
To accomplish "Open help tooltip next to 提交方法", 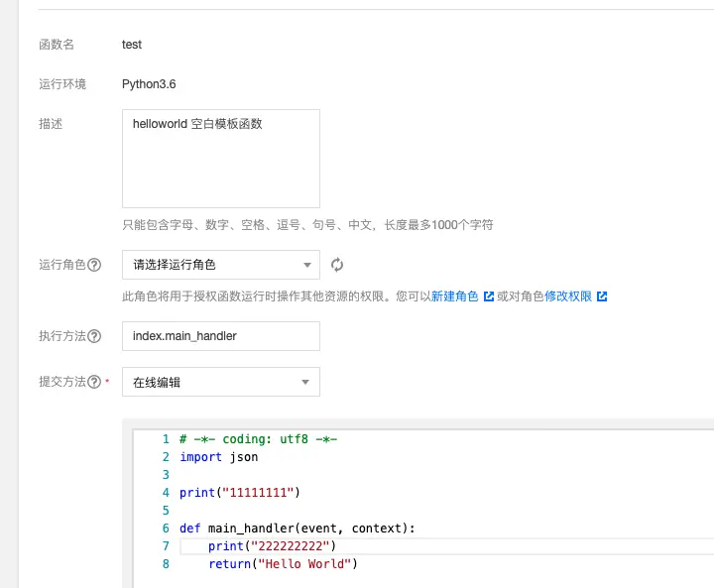I will 94,382.
